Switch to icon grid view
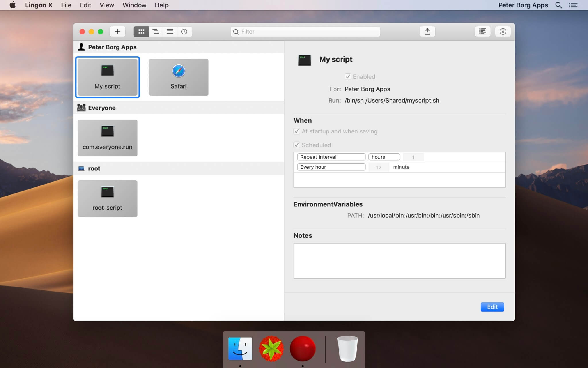 (x=141, y=32)
